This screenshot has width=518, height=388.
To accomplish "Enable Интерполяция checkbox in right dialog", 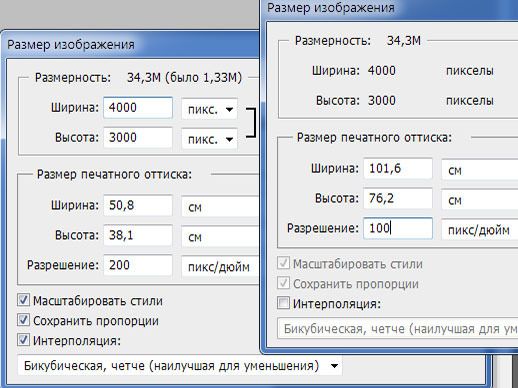I will pos(283,303).
